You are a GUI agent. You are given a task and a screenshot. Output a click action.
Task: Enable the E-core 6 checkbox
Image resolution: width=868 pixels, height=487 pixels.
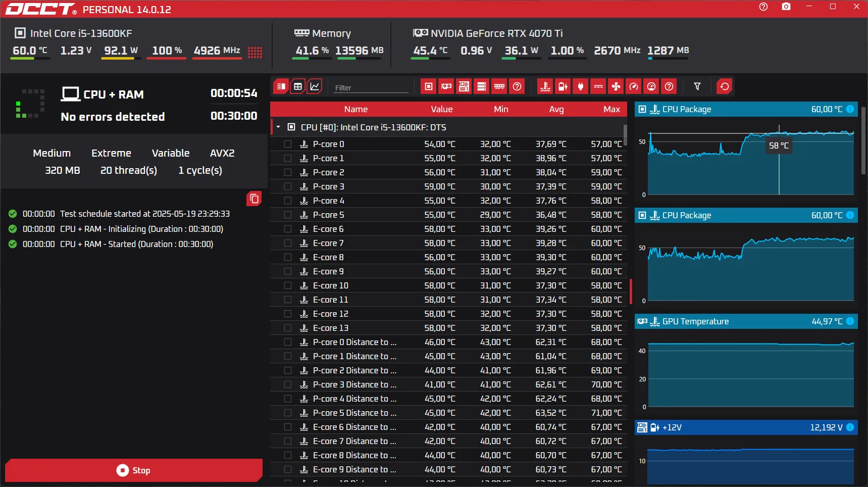coord(288,229)
